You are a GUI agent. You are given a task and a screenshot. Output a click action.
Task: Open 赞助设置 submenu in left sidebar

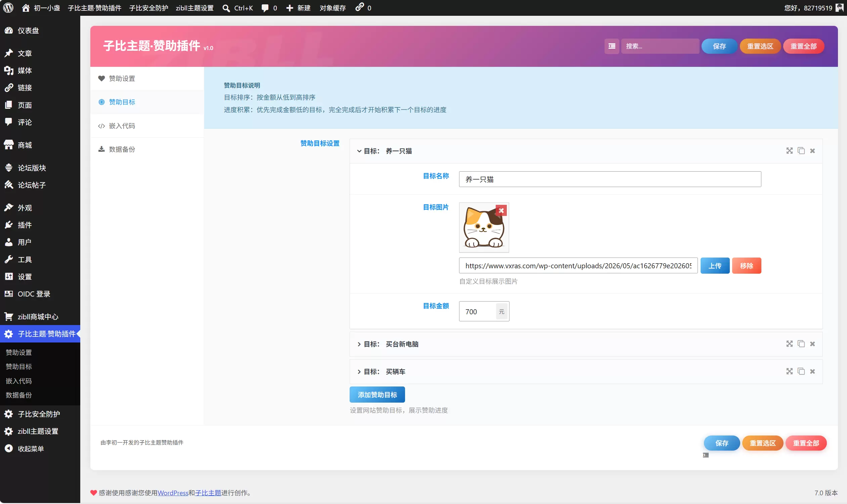pos(19,353)
